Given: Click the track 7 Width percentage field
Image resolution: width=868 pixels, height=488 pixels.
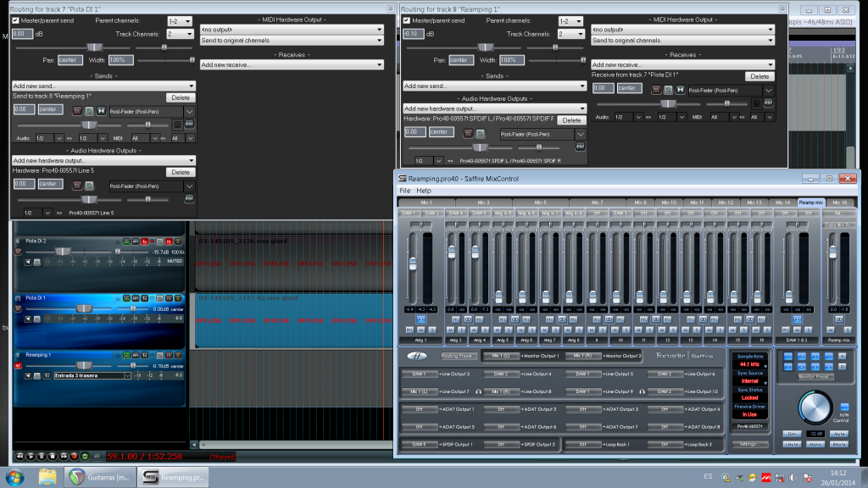Looking at the screenshot, I should pos(121,60).
